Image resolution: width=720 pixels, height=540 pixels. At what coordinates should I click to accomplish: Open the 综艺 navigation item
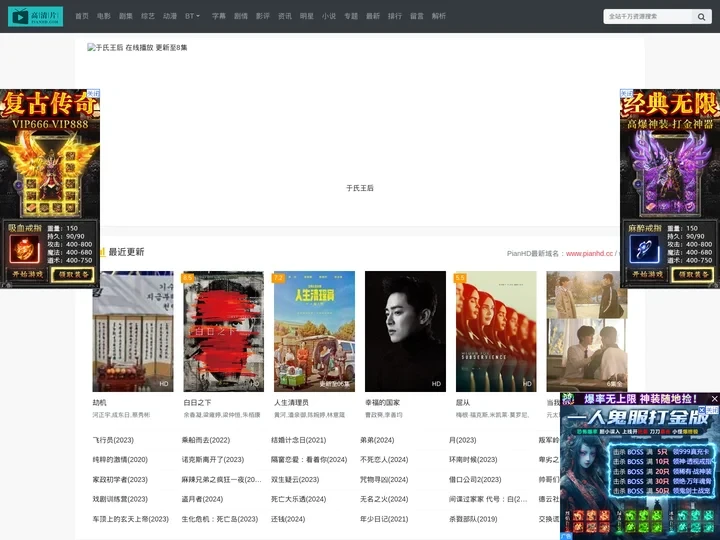pos(148,16)
